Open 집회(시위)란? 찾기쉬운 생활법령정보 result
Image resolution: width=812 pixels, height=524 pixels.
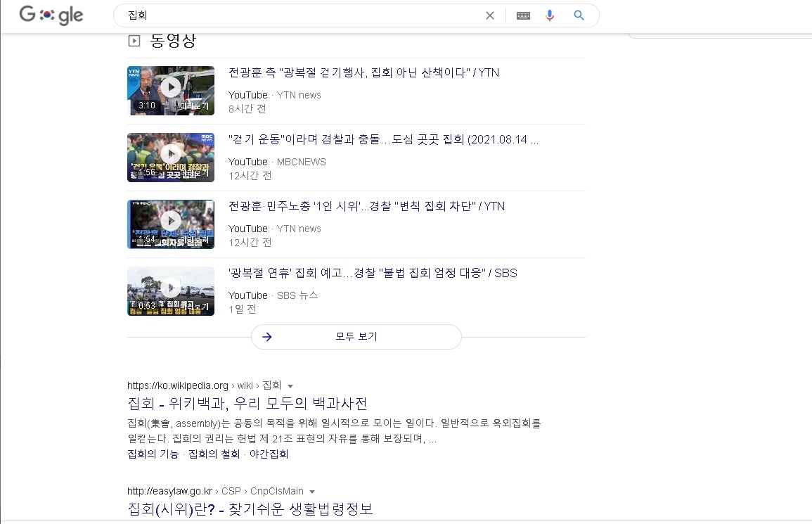click(x=250, y=509)
